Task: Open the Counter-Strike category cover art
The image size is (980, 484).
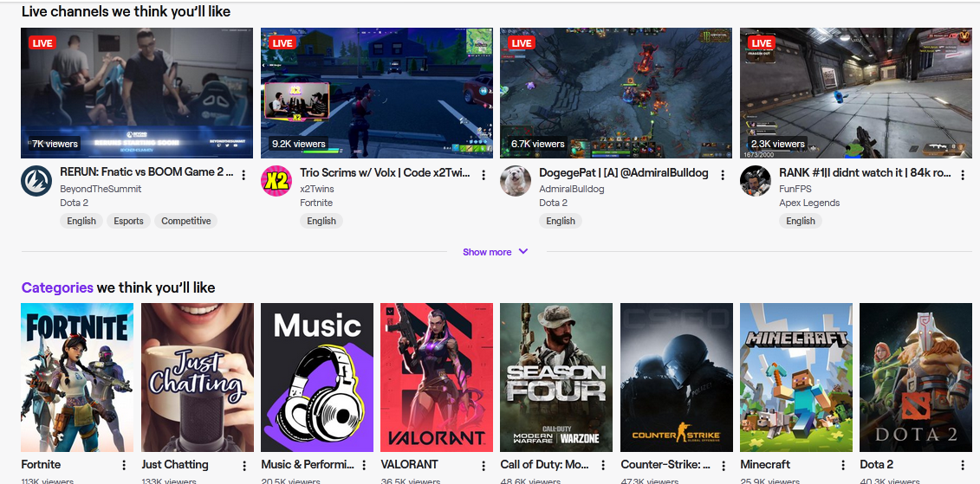Action: point(676,378)
